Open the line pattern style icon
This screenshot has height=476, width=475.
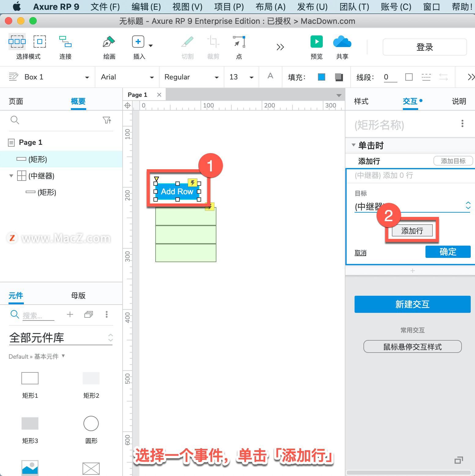pos(426,77)
